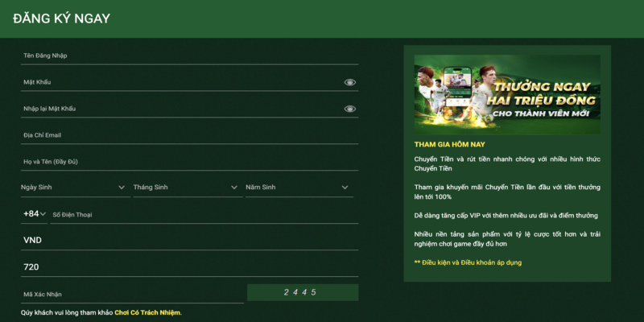Viewport: 644px width, 322px height.
Task: Click the Thưởng Ngay Hai Triệu Đồng banner
Action: click(x=506, y=94)
